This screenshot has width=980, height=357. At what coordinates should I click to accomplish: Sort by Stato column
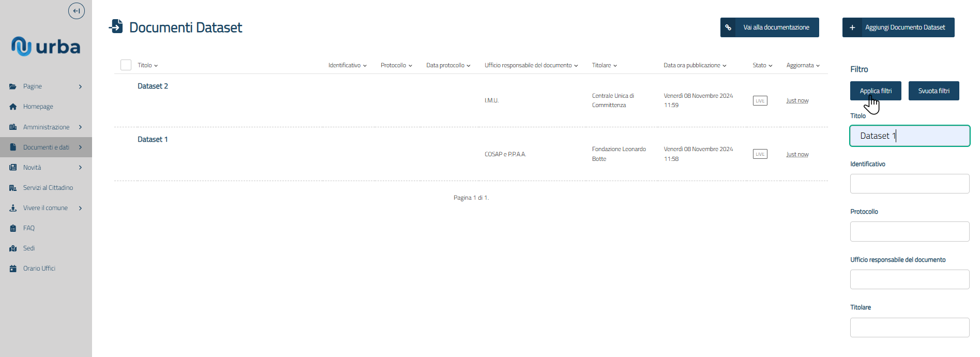tap(762, 66)
